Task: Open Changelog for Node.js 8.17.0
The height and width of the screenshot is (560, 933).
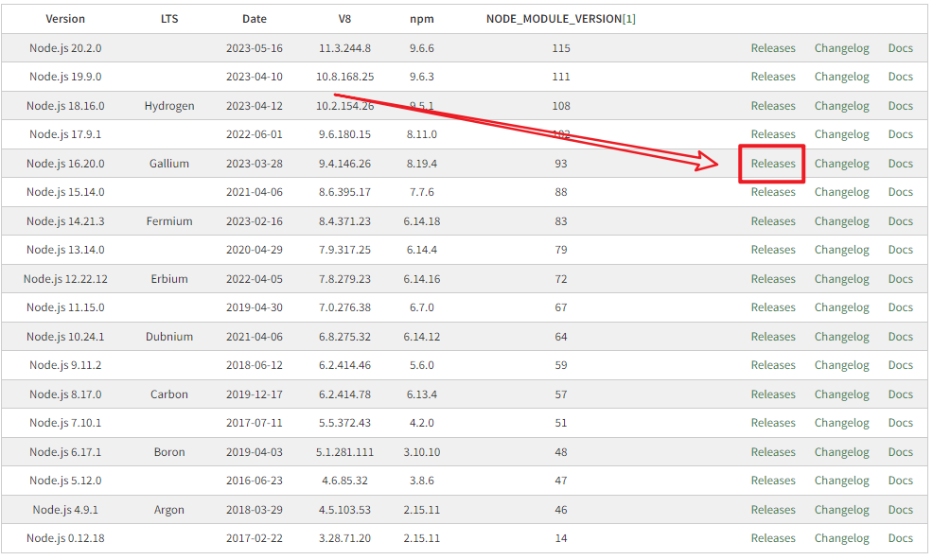Action: coord(841,394)
